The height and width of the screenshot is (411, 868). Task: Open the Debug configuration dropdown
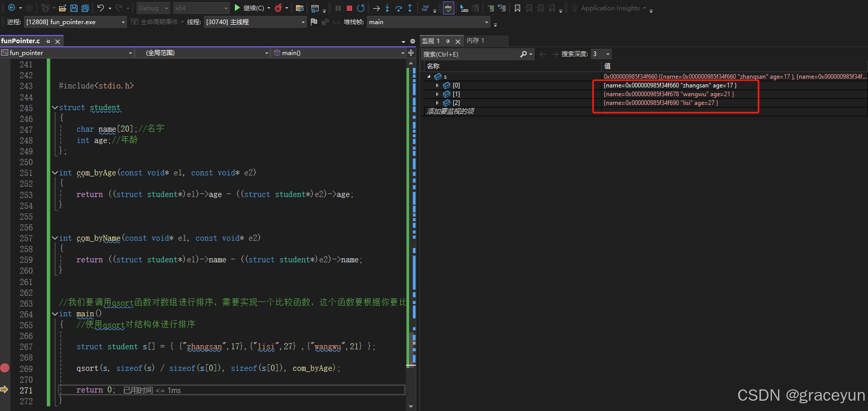pos(153,8)
